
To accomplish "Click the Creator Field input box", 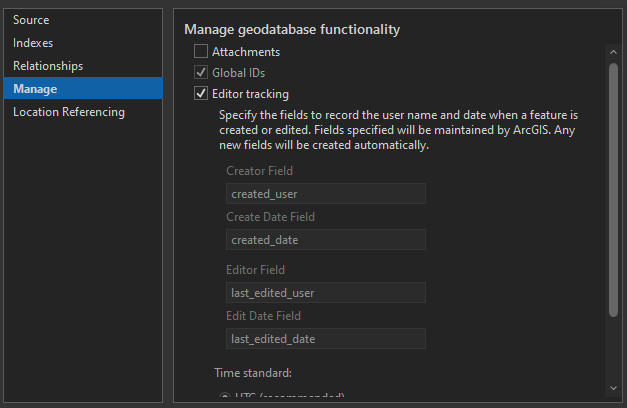I will [x=326, y=193].
